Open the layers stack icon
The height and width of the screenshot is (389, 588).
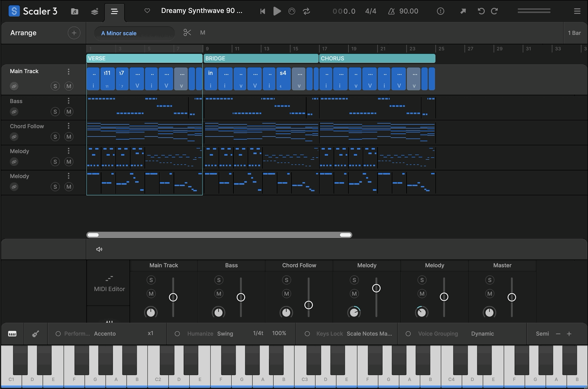point(95,11)
